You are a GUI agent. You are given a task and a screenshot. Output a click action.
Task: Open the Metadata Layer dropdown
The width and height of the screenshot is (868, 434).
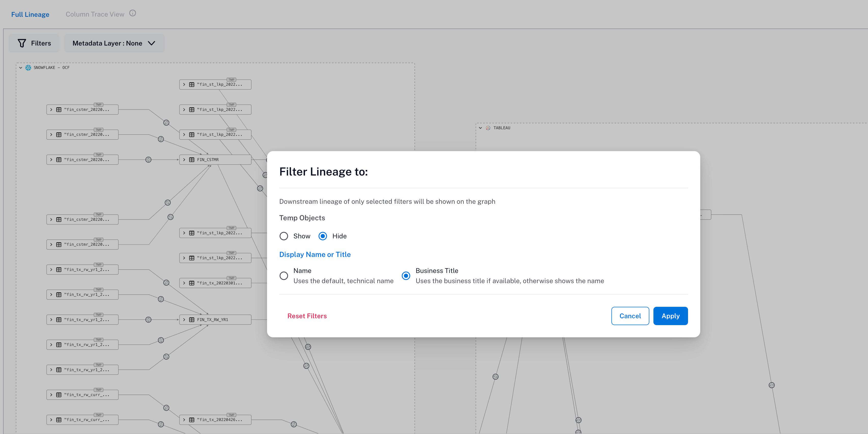pyautogui.click(x=114, y=43)
